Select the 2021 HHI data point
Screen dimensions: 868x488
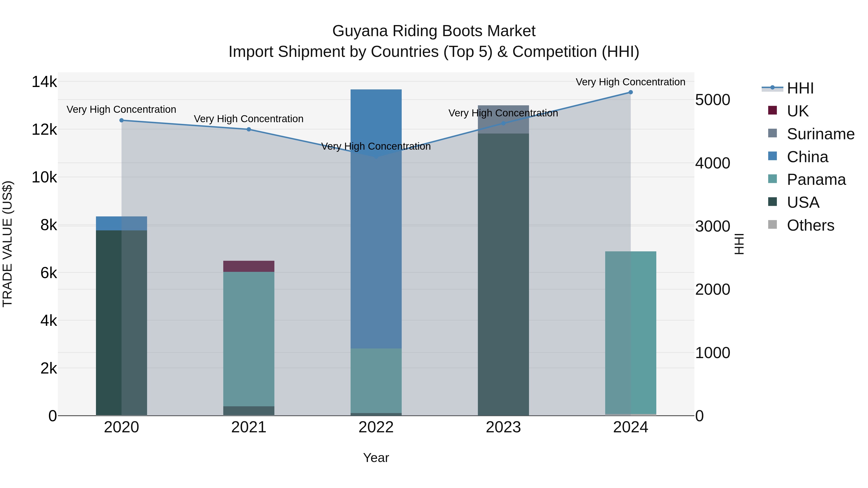[249, 129]
